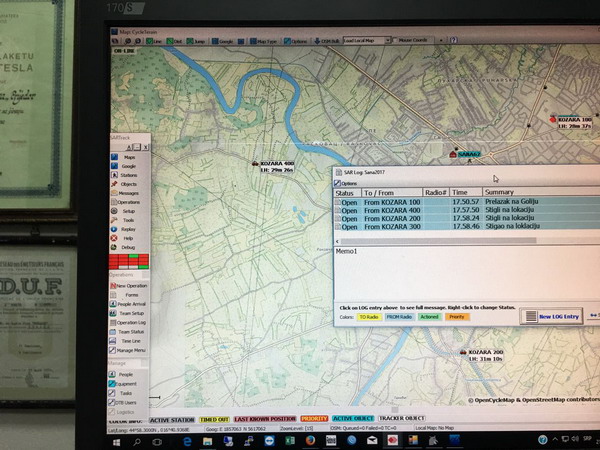Open People Arrival
This screenshot has width=600, height=450.
point(129,304)
